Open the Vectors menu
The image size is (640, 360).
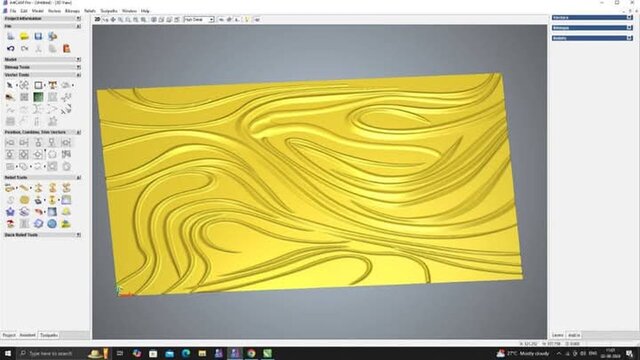(x=54, y=11)
